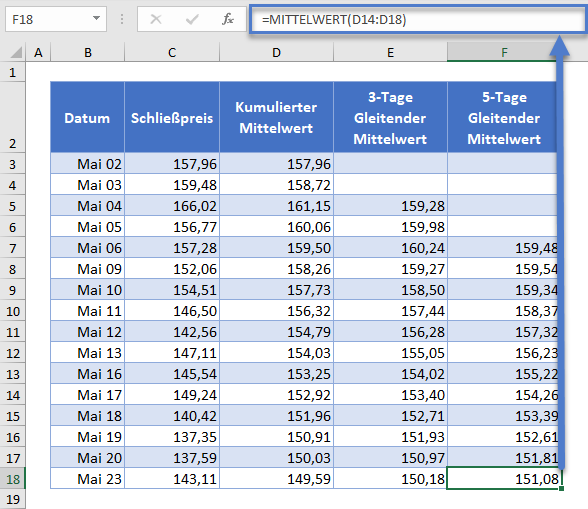The width and height of the screenshot is (588, 509).
Task: Click the Cancel (X) formula button
Action: 156,19
